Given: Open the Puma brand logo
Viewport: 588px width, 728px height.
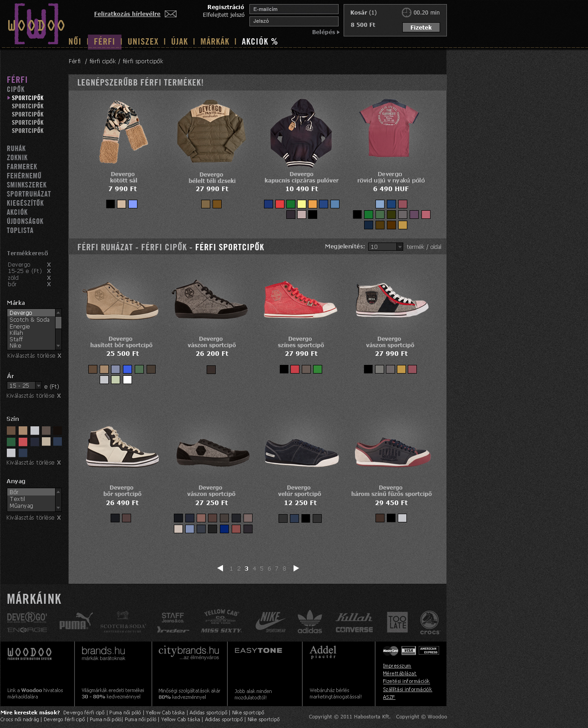Looking at the screenshot, I should click(x=76, y=622).
